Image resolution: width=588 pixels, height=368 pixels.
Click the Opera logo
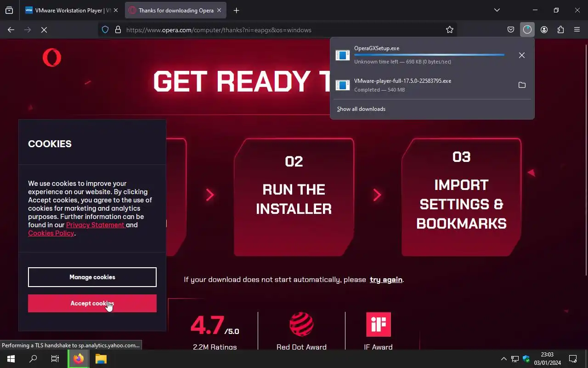tap(52, 57)
